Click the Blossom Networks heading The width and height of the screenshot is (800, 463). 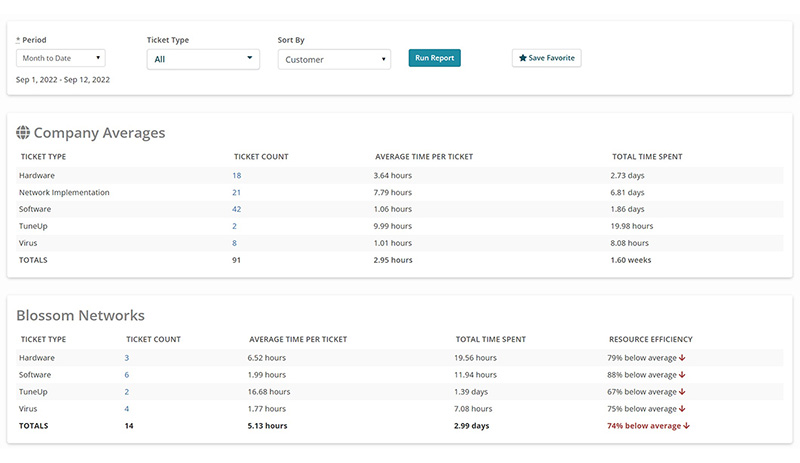[x=81, y=315]
